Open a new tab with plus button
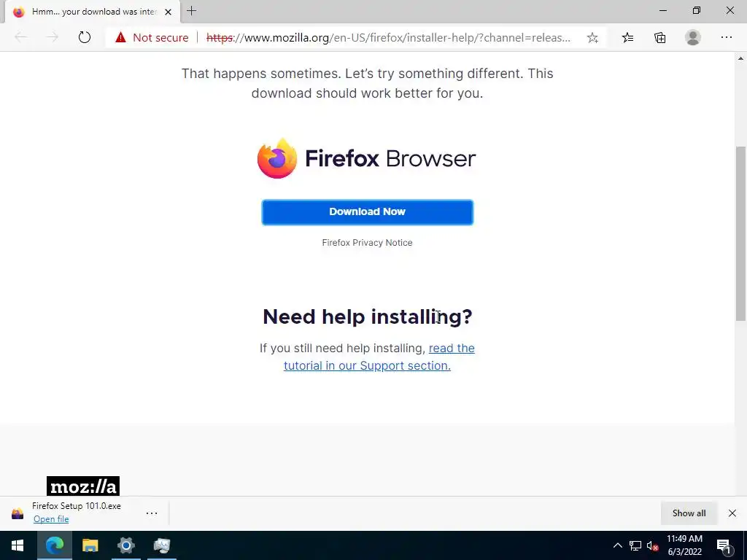This screenshot has height=560, width=747. [192, 11]
